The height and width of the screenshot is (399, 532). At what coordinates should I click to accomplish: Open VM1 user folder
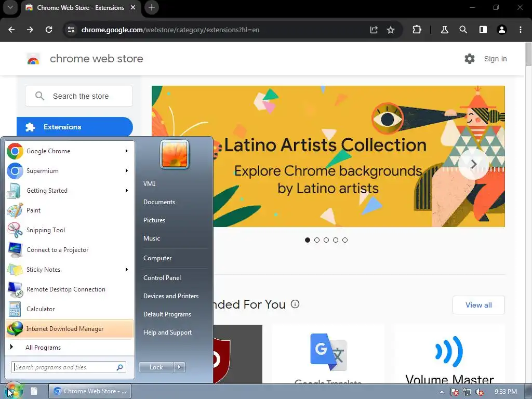click(149, 183)
